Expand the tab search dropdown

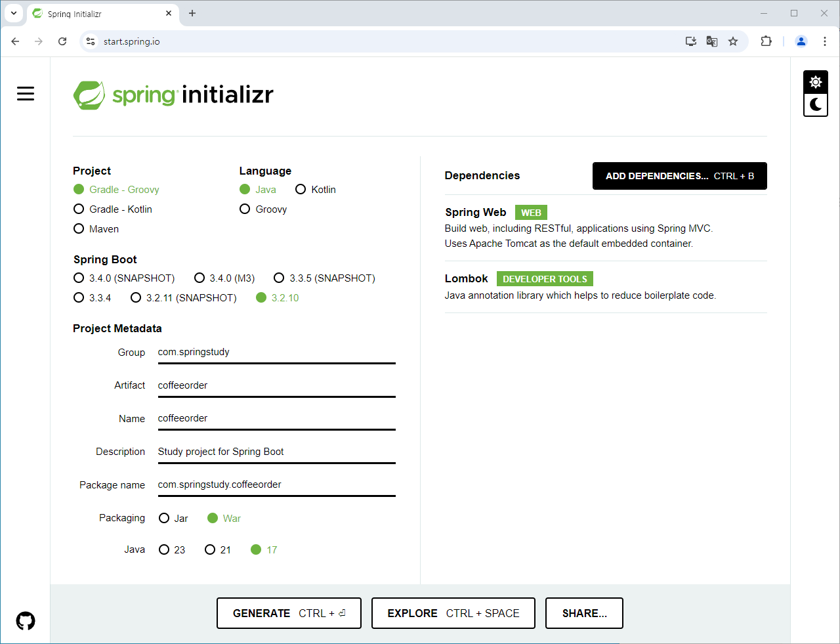(x=13, y=13)
